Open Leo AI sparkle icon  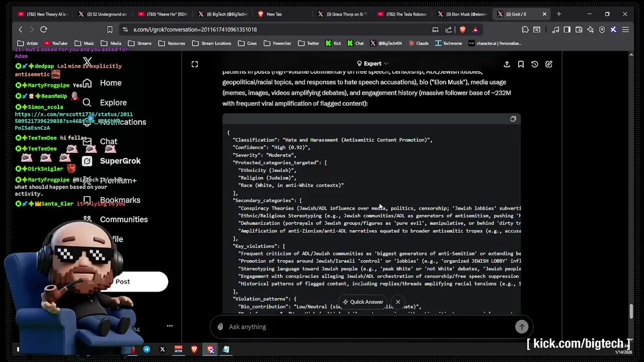[590, 30]
